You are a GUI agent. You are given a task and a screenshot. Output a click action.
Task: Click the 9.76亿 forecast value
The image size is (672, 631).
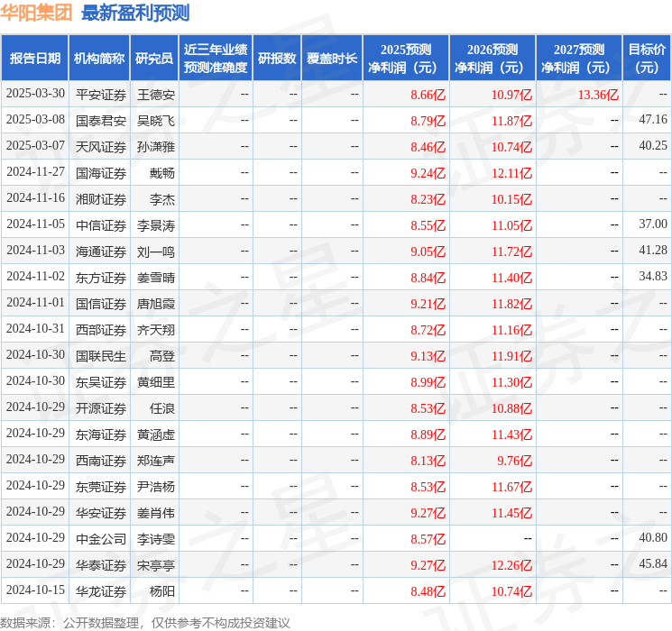click(515, 461)
